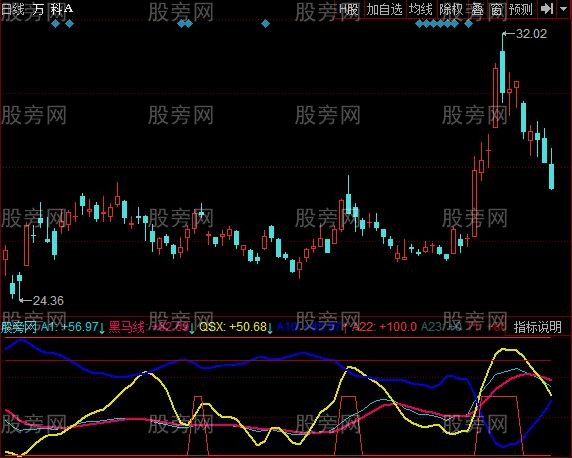Open the top-right dropdown arrow menu
Screen dimensions: 572x458
click(564, 9)
